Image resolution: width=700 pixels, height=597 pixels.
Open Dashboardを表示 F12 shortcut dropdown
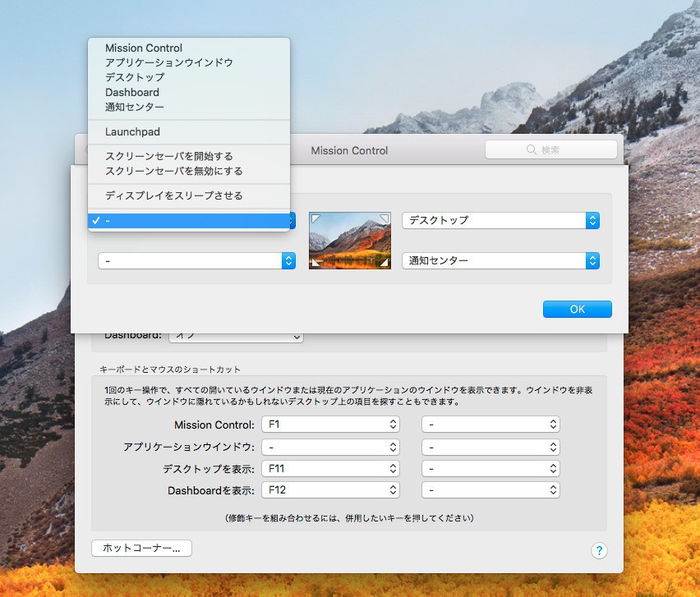330,490
